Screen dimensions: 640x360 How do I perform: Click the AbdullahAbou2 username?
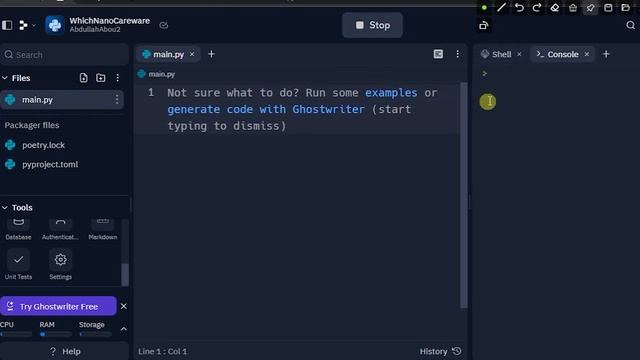[x=95, y=29]
